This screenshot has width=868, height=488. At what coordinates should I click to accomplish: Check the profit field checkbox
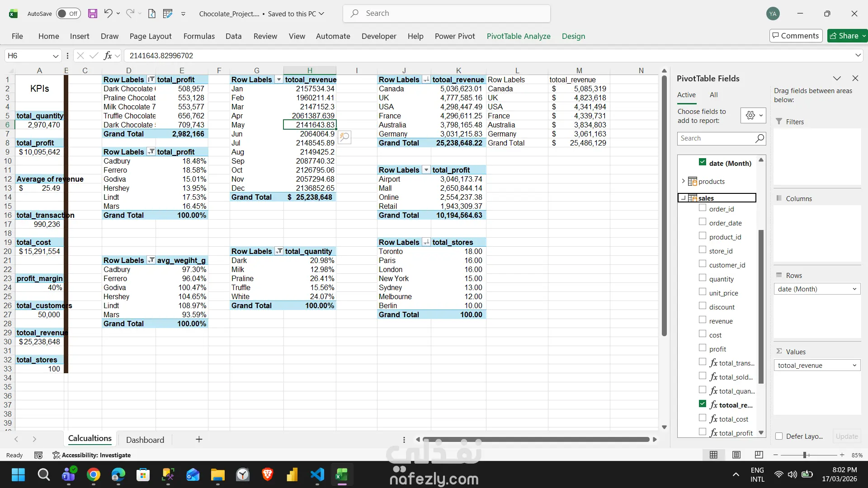(703, 348)
